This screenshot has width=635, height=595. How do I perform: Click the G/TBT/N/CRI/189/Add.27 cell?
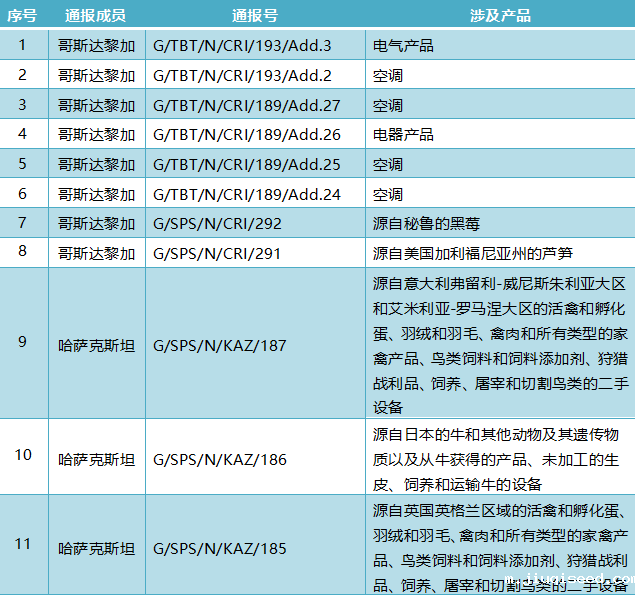(x=234, y=105)
